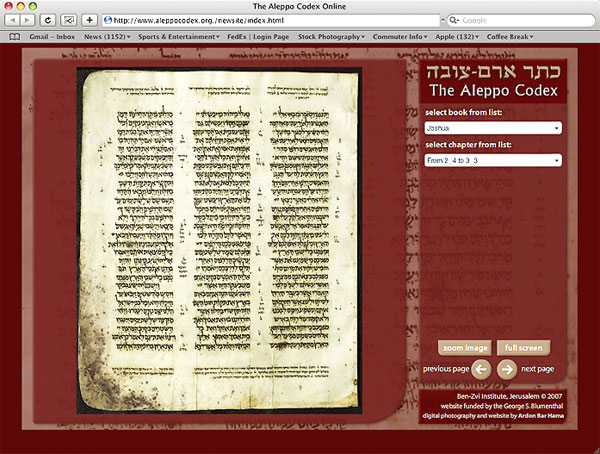Screen dimensions: 600x454
Task: Expand Sports & Entertainment bookmarks folder
Action: tap(179, 37)
